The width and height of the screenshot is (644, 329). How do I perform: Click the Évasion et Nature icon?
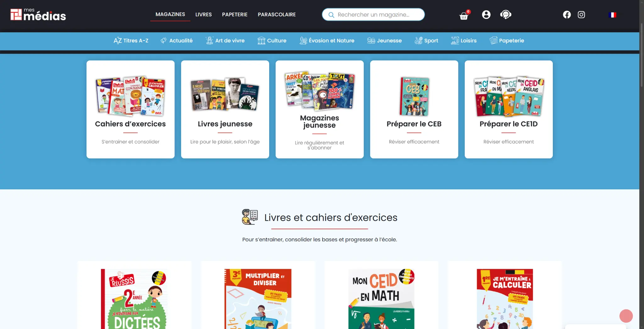[303, 41]
